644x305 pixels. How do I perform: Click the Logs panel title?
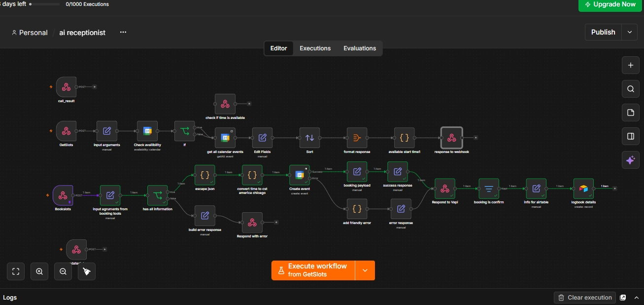click(10, 298)
